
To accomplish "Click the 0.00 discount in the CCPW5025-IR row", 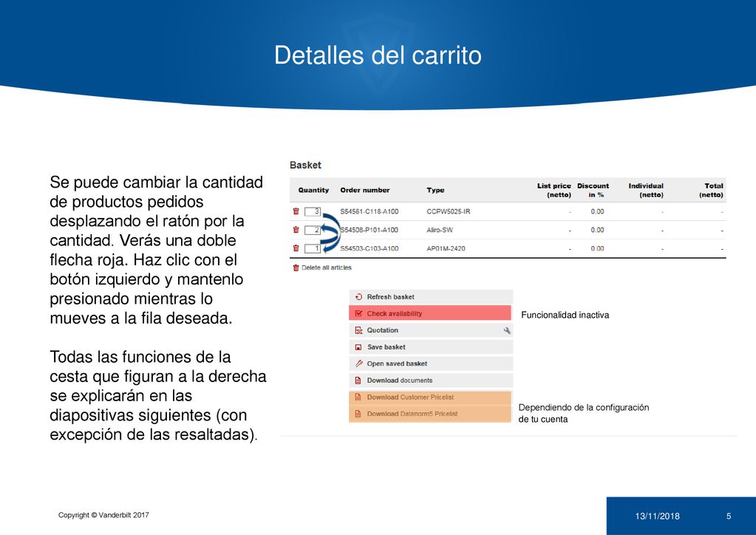I will 597,211.
